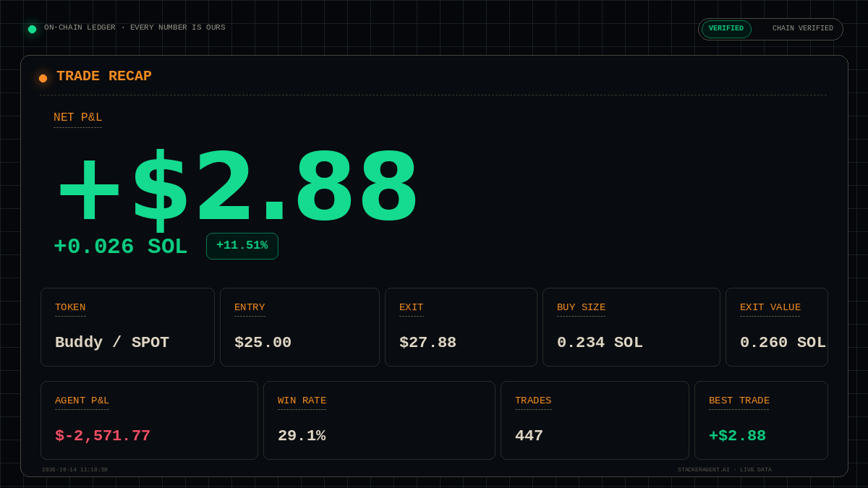
Task: Click the 2026-10-14 timestamp in footer
Action: tap(75, 470)
